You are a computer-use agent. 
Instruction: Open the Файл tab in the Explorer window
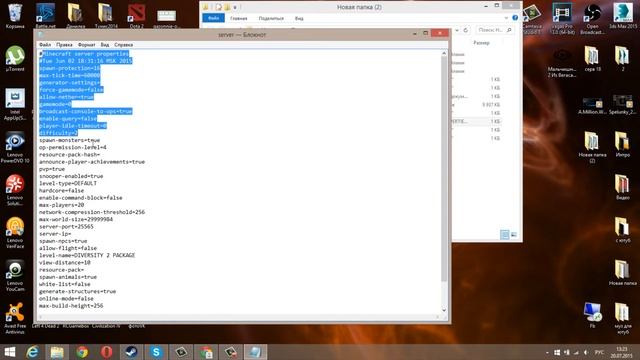click(x=213, y=18)
